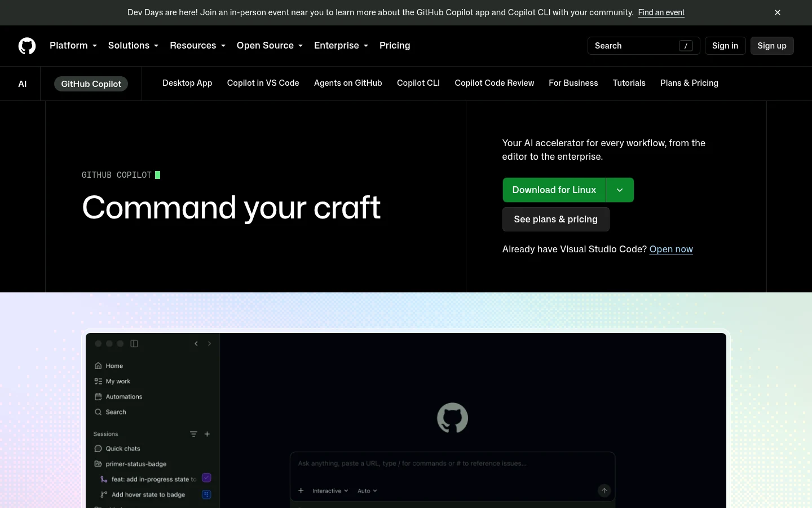Click the Sign up button

coord(772,46)
